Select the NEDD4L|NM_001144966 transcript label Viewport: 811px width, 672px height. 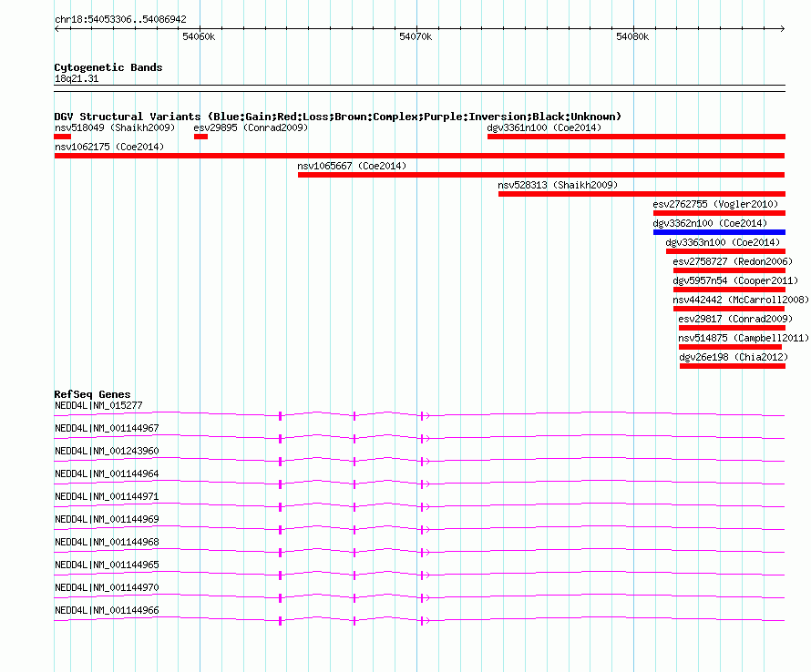(107, 610)
